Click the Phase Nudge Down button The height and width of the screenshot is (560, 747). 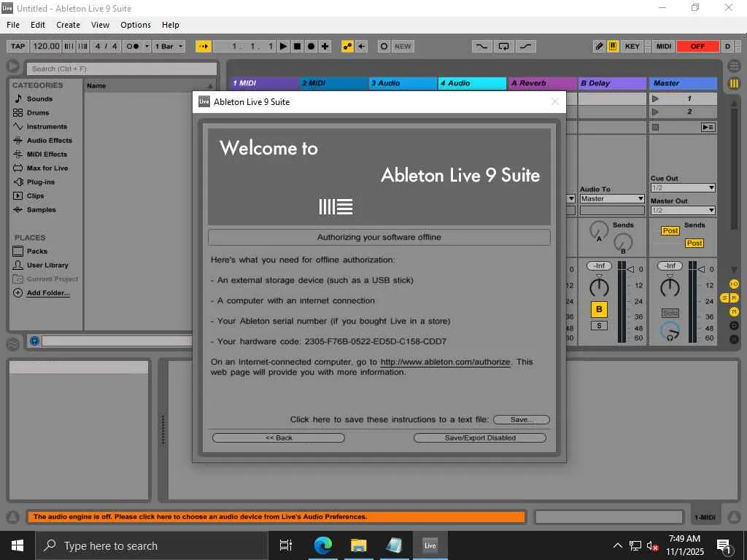69,46
